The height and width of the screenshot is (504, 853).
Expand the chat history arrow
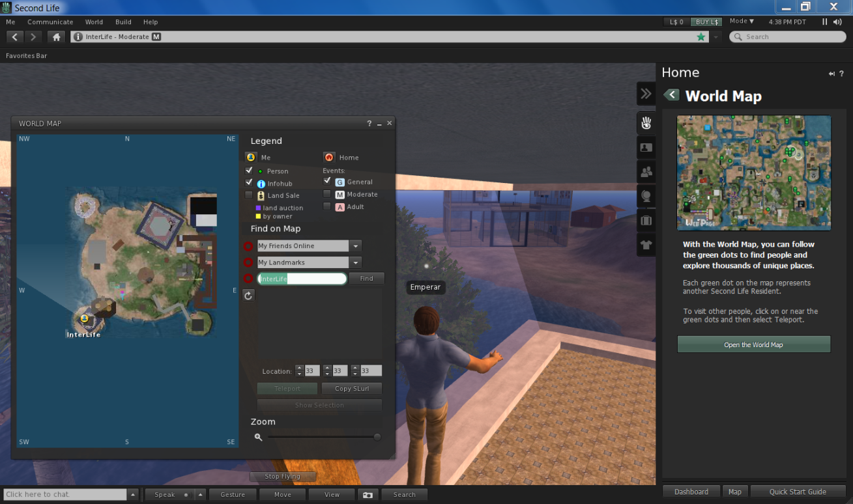tap(133, 495)
